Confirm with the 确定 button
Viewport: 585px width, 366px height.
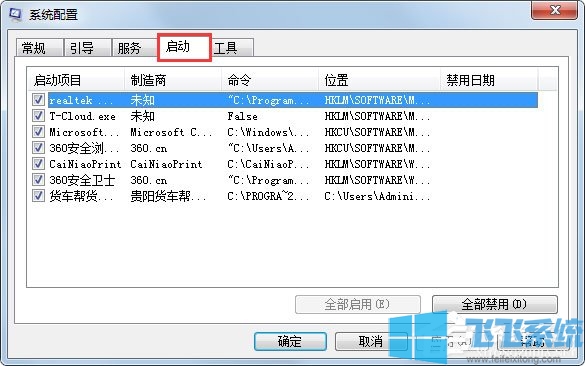[x=290, y=341]
